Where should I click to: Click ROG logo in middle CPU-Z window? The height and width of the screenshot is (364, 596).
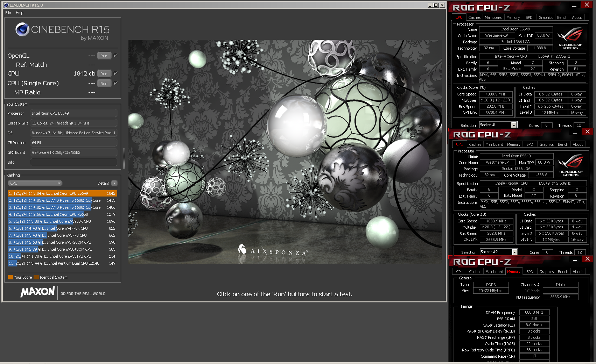[571, 165]
